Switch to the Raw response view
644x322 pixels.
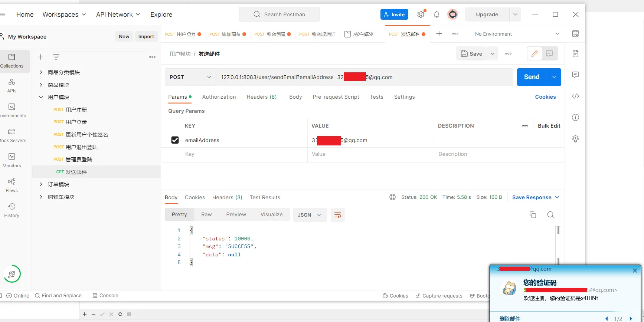coord(206,214)
